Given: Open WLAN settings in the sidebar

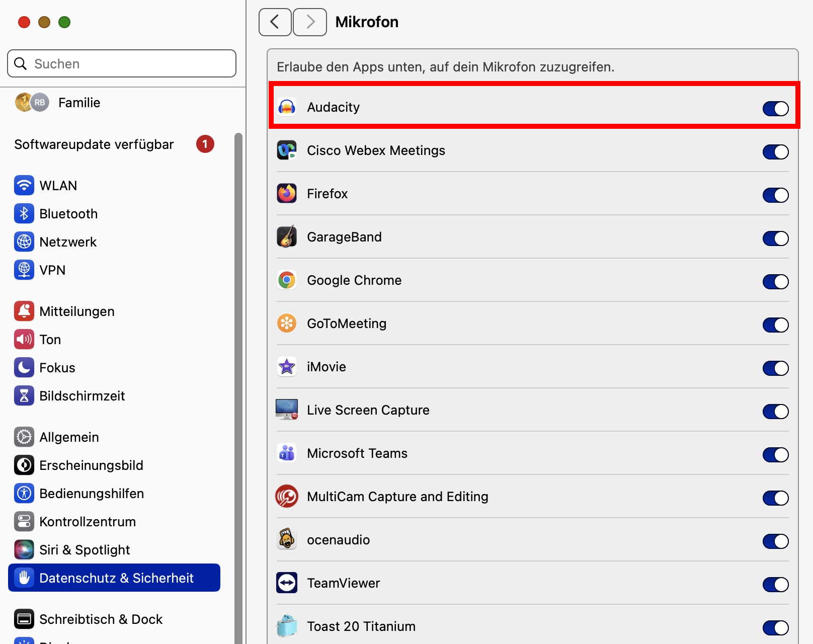Looking at the screenshot, I should click(x=58, y=186).
